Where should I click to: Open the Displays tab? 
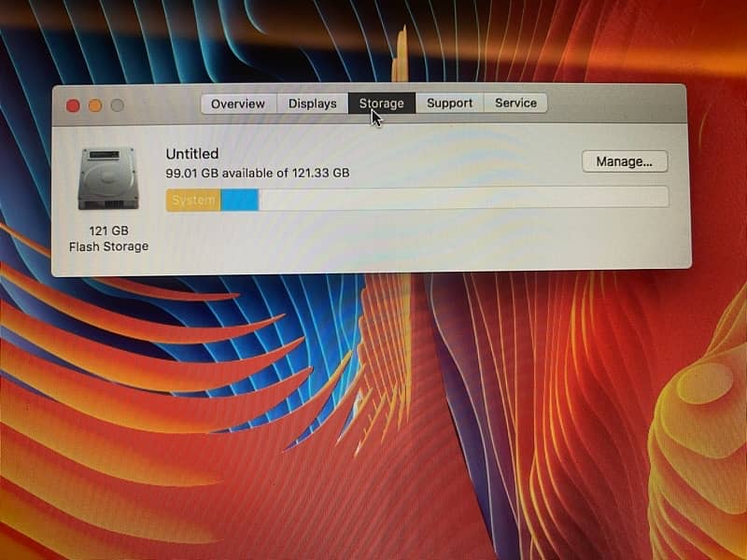[312, 104]
